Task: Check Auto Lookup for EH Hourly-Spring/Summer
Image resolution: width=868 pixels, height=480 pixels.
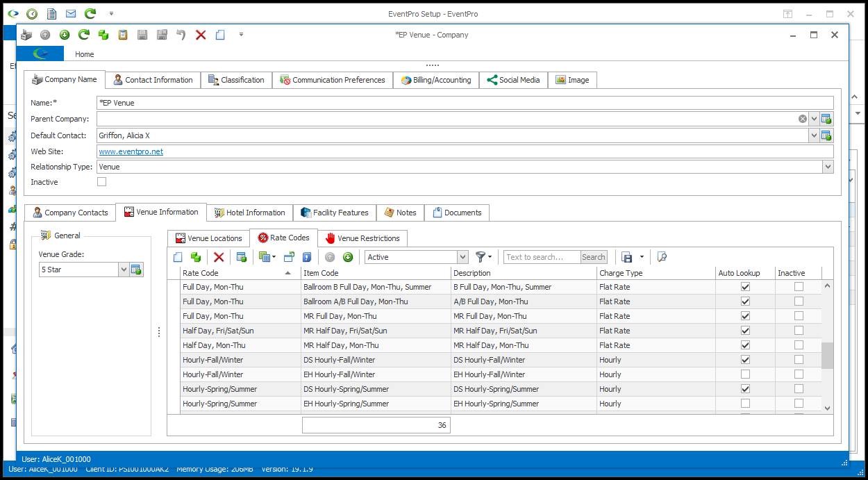Action: [745, 404]
